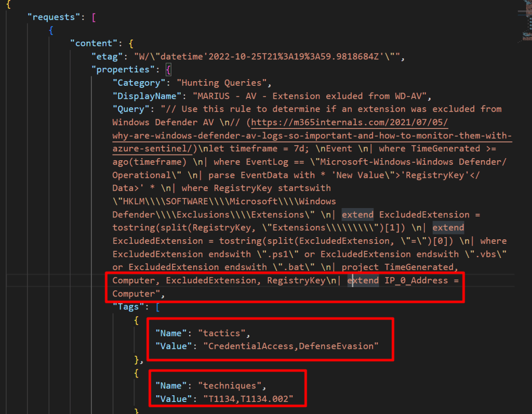Click the opening bracket after "Tags"
The height and width of the screenshot is (414, 532).
[157, 306]
